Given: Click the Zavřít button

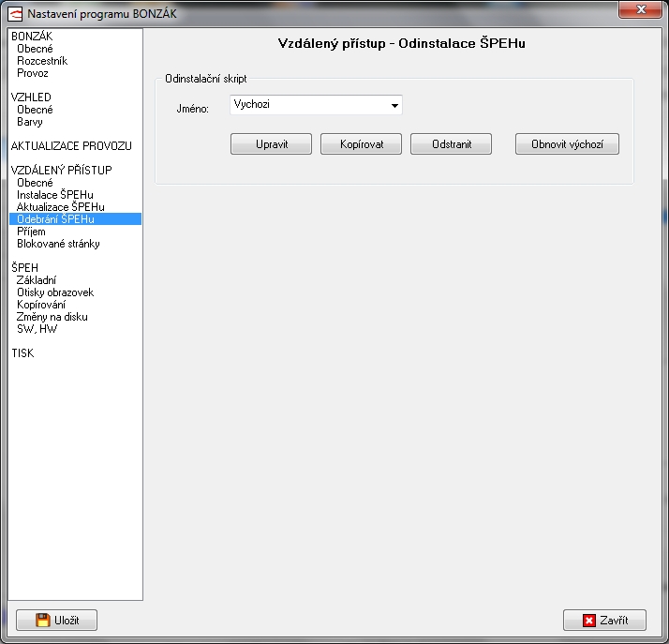Looking at the screenshot, I should click(x=604, y=621).
